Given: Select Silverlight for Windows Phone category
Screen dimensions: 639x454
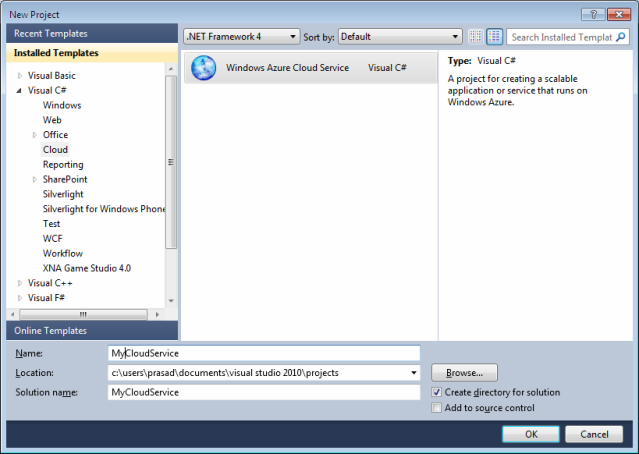Looking at the screenshot, I should point(104,209).
